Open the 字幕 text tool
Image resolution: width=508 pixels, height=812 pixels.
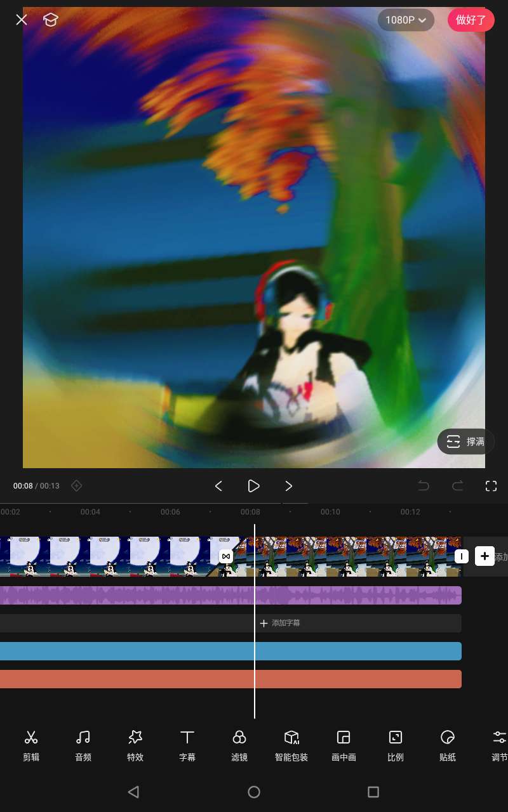pyautogui.click(x=187, y=745)
